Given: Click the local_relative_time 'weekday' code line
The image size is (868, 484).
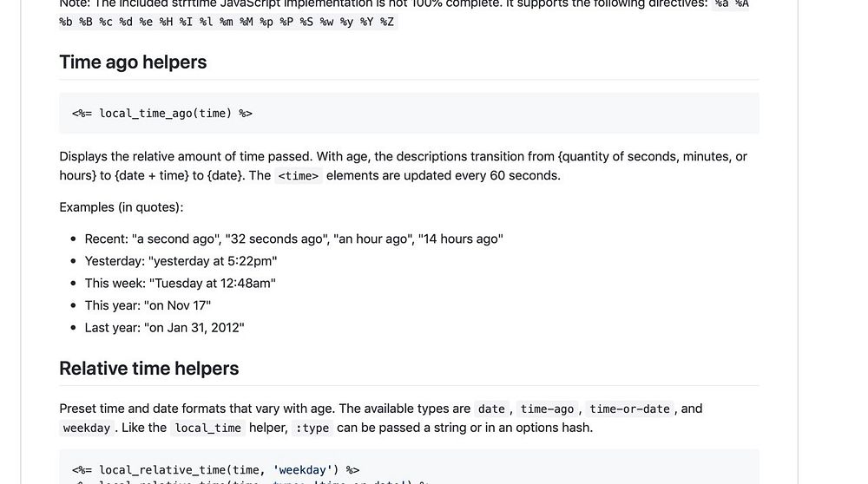Looking at the screenshot, I should click(216, 470).
